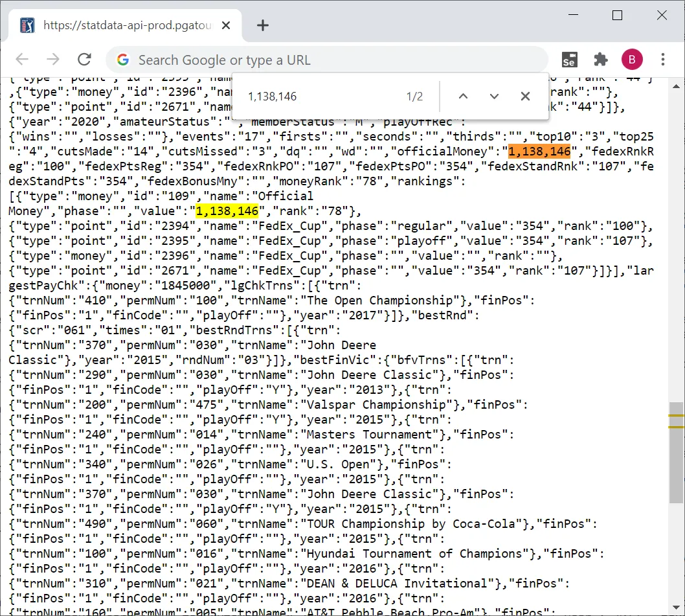Click the "amateurStatus" key text
Image resolution: width=685 pixels, height=616 pixels.
click(164, 122)
